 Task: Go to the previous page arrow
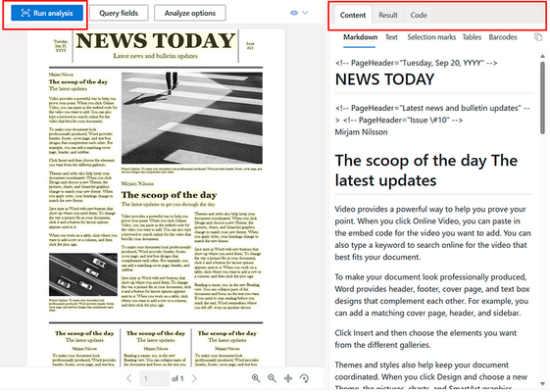click(129, 378)
